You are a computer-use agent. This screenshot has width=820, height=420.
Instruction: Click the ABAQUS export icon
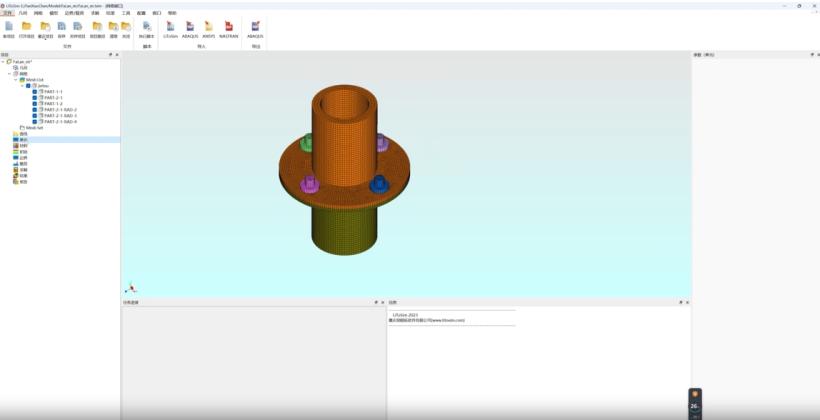point(255,27)
